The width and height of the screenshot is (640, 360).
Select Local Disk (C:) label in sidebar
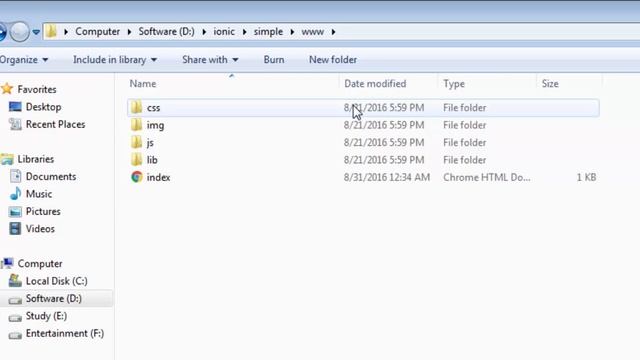pyautogui.click(x=57, y=281)
